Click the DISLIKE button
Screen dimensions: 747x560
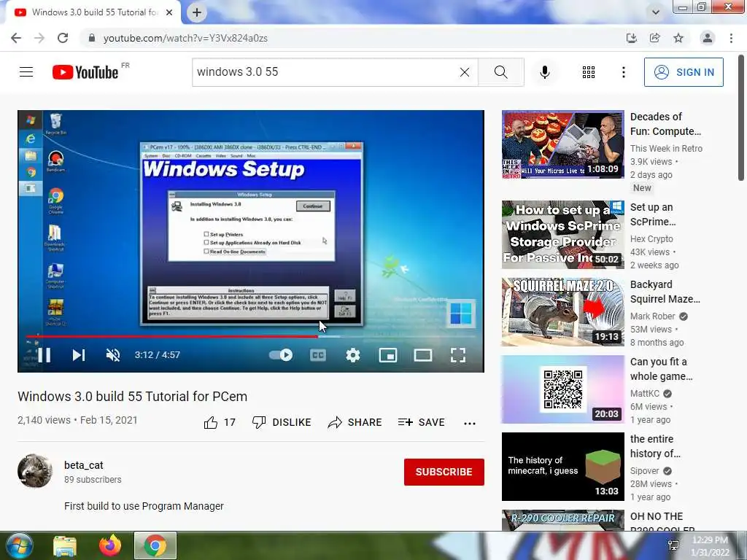coord(282,422)
